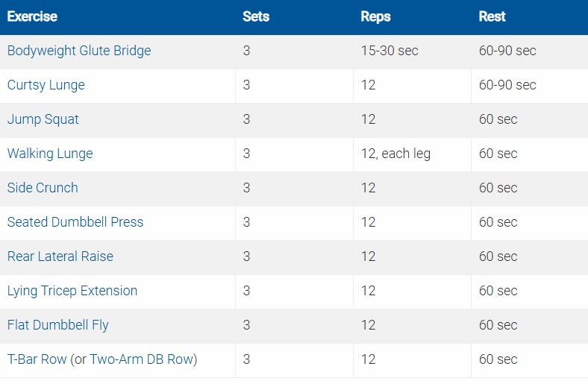Click the Exercise column header

point(32,16)
